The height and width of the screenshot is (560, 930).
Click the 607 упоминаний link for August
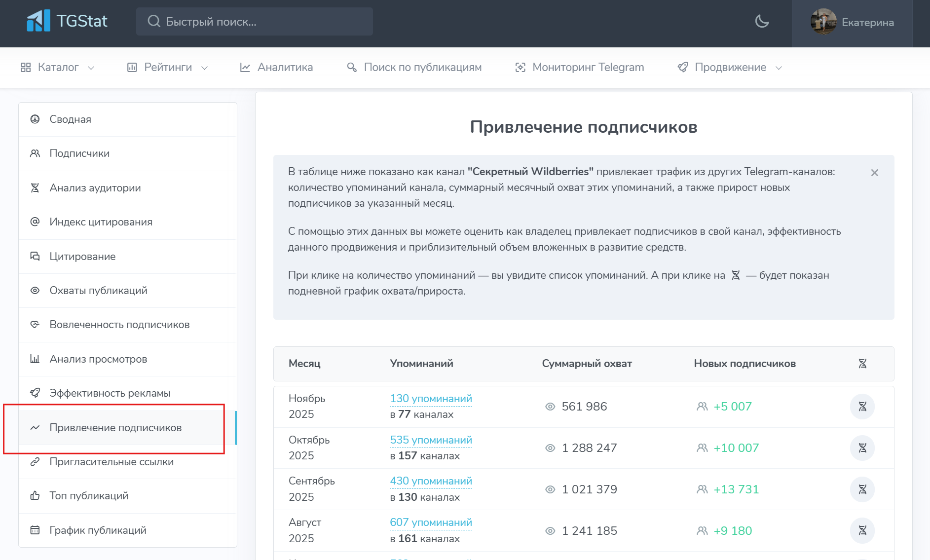(430, 522)
